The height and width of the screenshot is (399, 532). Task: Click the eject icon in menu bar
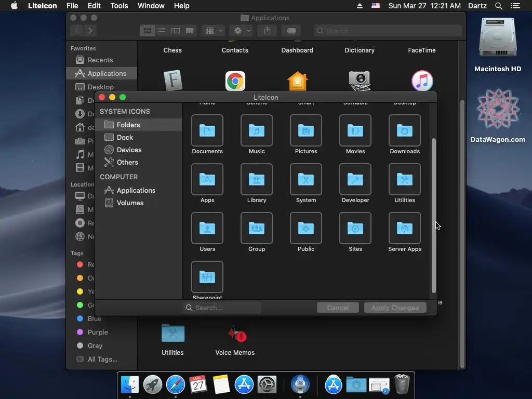360,6
